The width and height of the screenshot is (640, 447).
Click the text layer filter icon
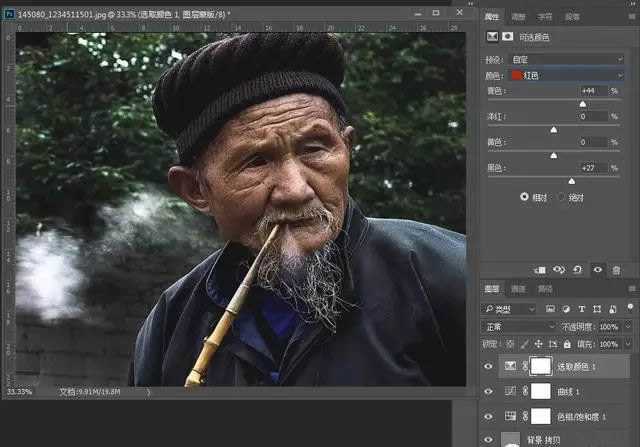[582, 309]
